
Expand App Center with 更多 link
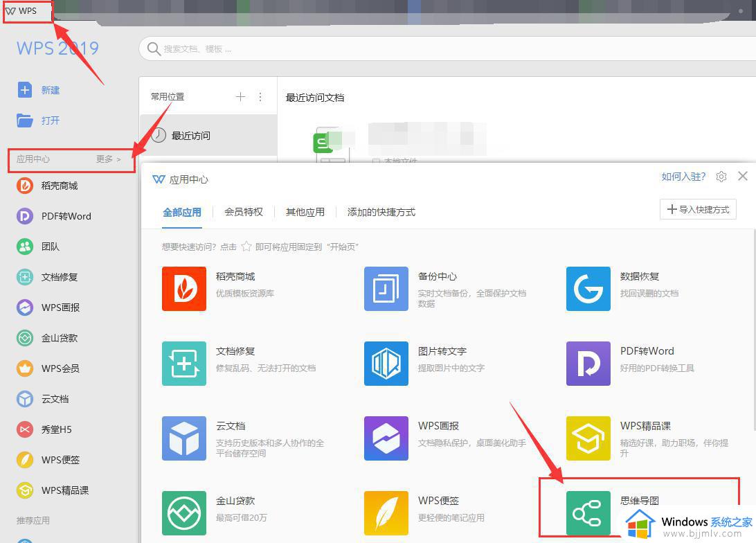click(108, 159)
